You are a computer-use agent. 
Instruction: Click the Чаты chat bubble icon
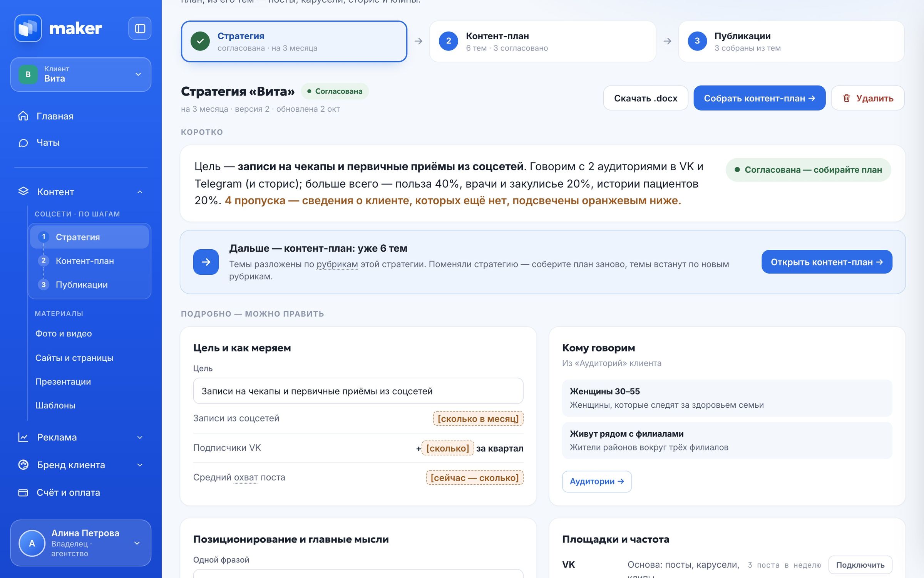pyautogui.click(x=23, y=143)
